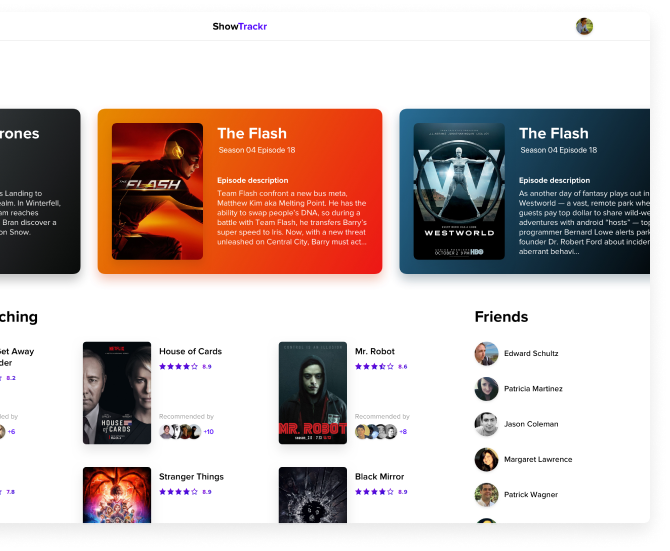This screenshot has width=670, height=551.
Task: Click the Friends section heading
Action: (501, 317)
